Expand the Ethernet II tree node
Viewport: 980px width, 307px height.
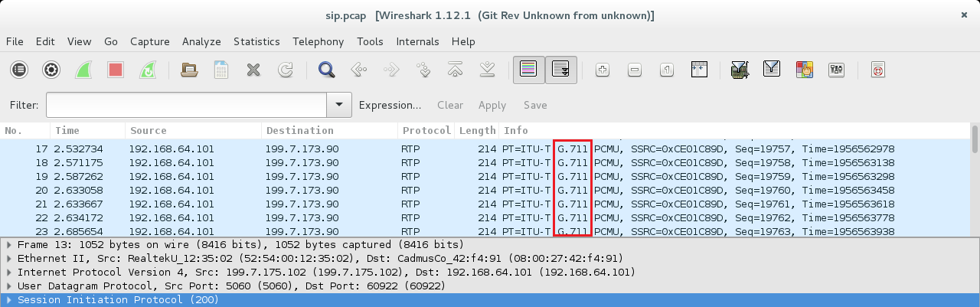click(x=8, y=258)
